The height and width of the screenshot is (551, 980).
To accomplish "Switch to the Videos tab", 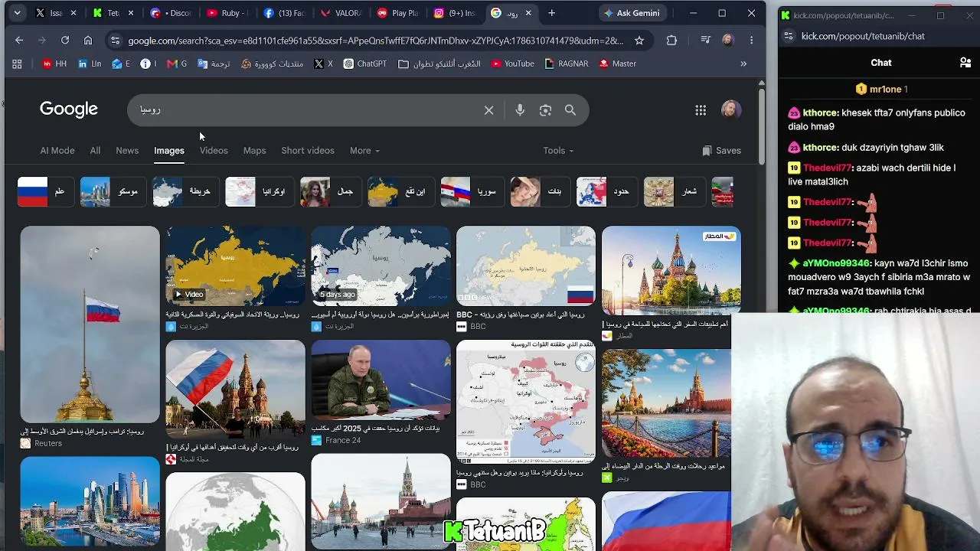I will click(x=214, y=151).
